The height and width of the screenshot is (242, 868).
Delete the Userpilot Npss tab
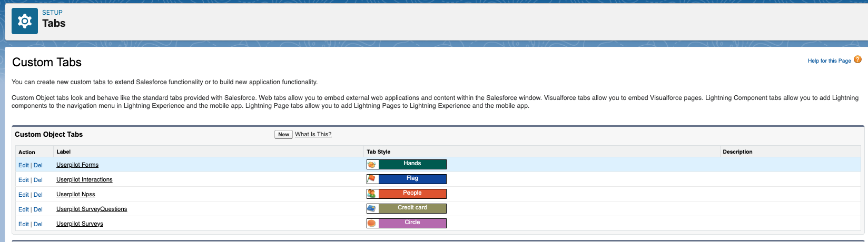click(38, 195)
